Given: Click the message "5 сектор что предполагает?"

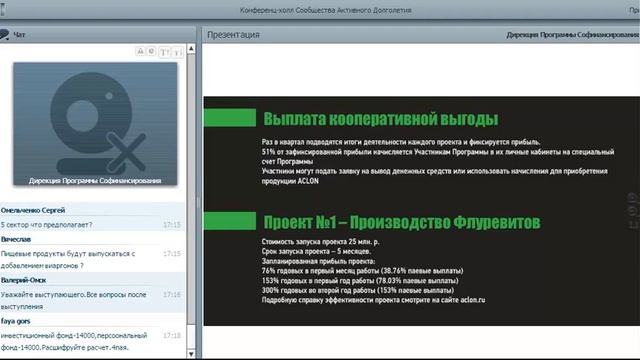Looking at the screenshot, I should [47, 224].
